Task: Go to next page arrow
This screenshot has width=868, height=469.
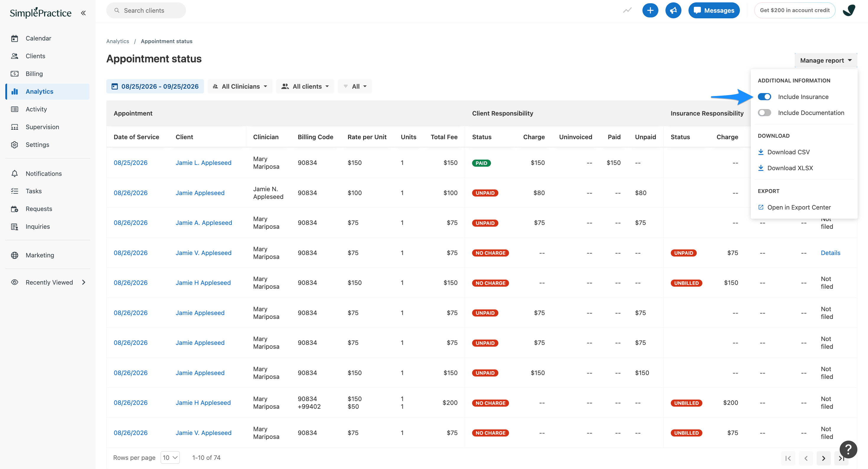Action: pyautogui.click(x=823, y=458)
